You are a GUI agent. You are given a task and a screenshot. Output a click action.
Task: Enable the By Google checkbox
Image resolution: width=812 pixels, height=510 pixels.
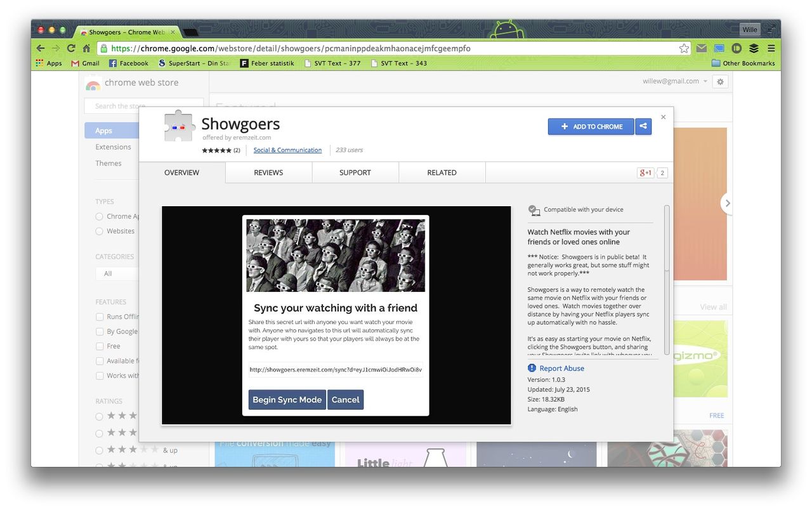(100, 331)
